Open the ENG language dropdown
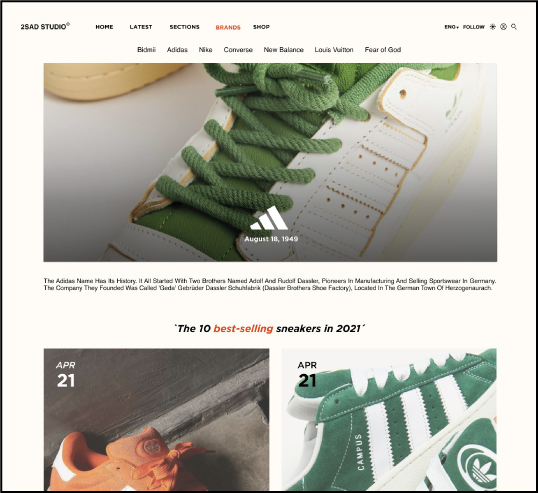This screenshot has height=493, width=538. 452,27
